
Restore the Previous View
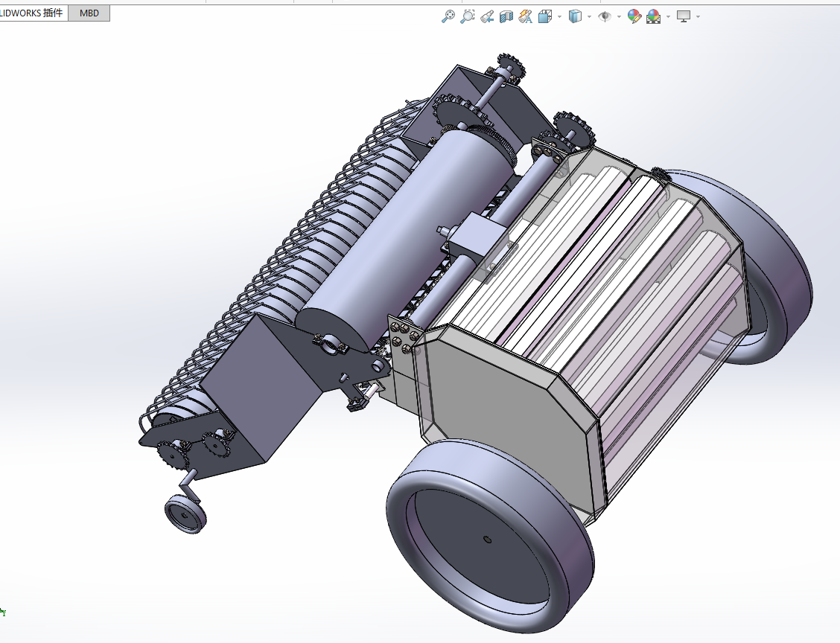point(487,16)
